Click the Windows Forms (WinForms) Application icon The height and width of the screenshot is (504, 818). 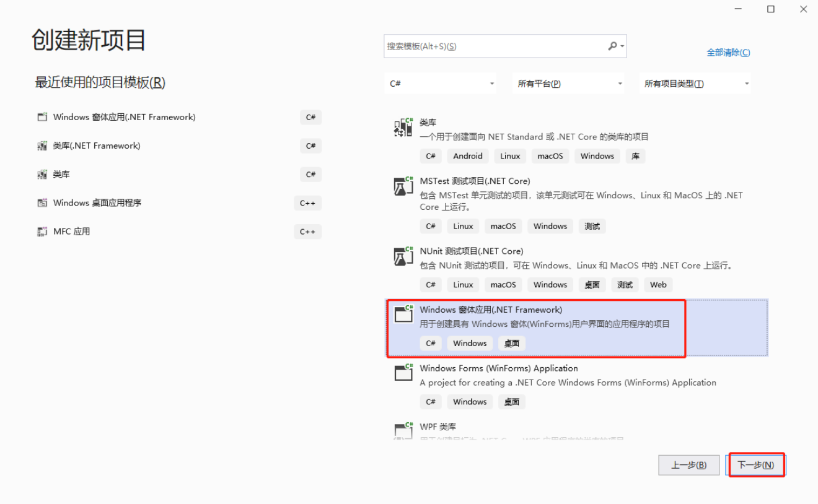pyautogui.click(x=403, y=372)
